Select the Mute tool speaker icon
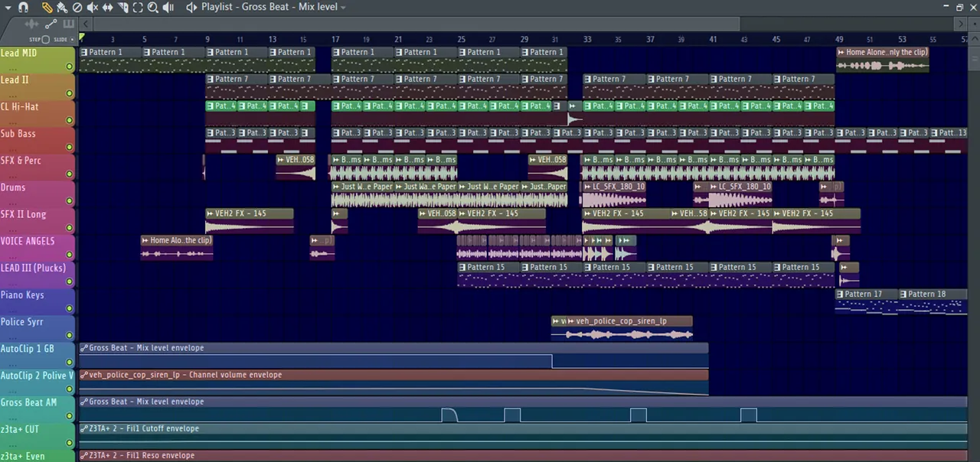The width and height of the screenshot is (980, 462). coord(92,7)
